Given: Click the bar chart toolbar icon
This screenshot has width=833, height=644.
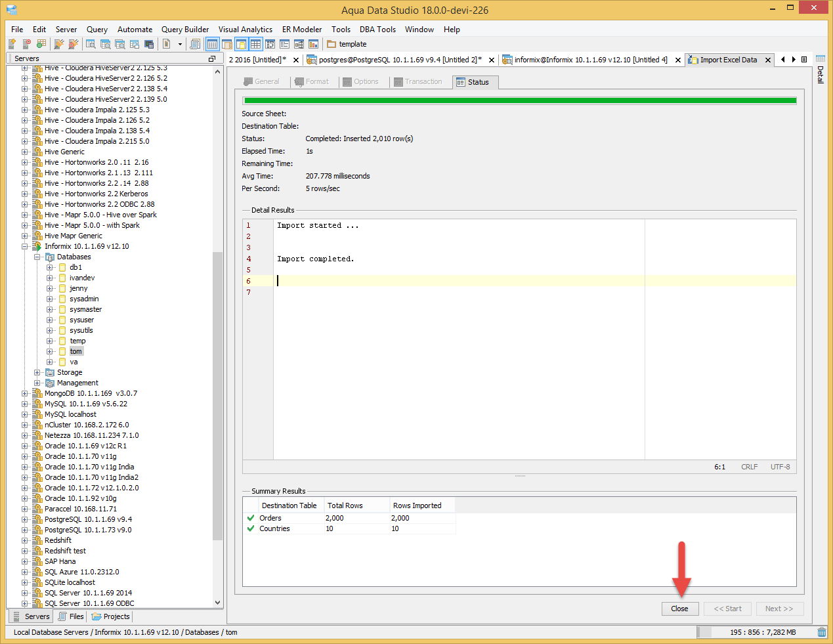Looking at the screenshot, I should [313, 44].
